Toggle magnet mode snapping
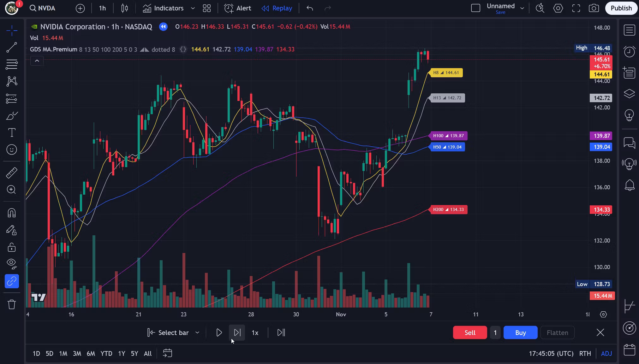Viewport: 639px width, 364px height. pos(12,213)
